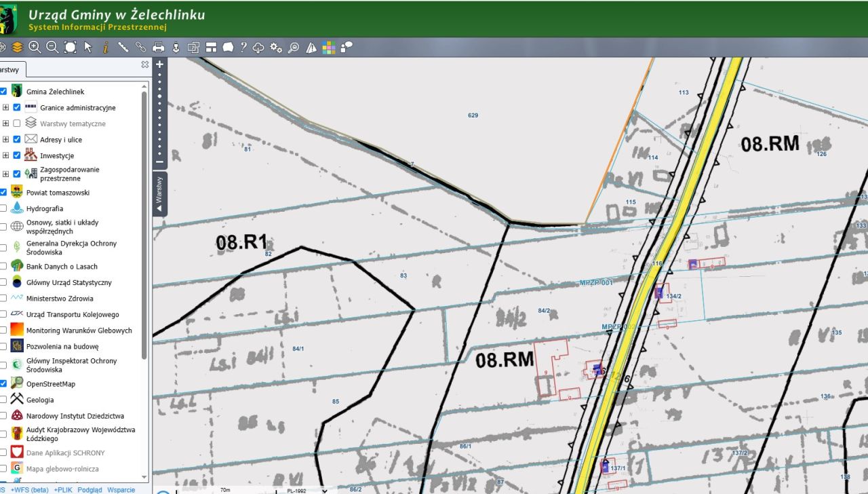The width and height of the screenshot is (868, 494).
Task: Expand the Granice administracyjne tree node
Action: [x=5, y=107]
